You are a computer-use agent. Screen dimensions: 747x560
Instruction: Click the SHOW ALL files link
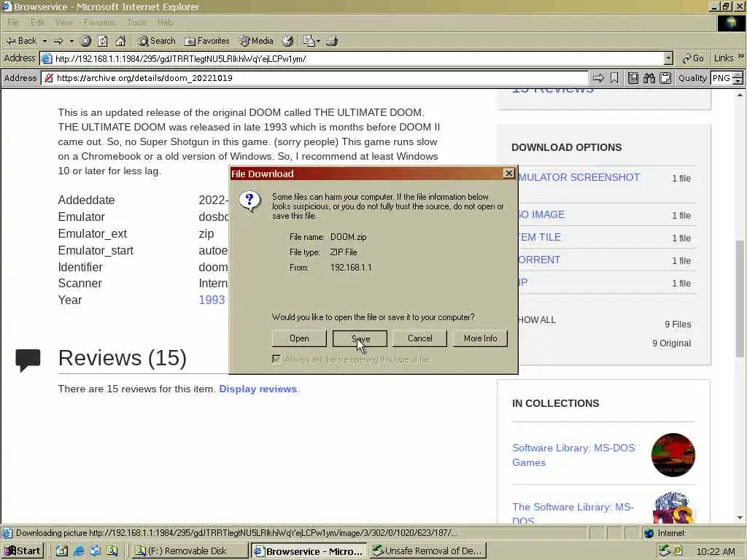pyautogui.click(x=537, y=320)
